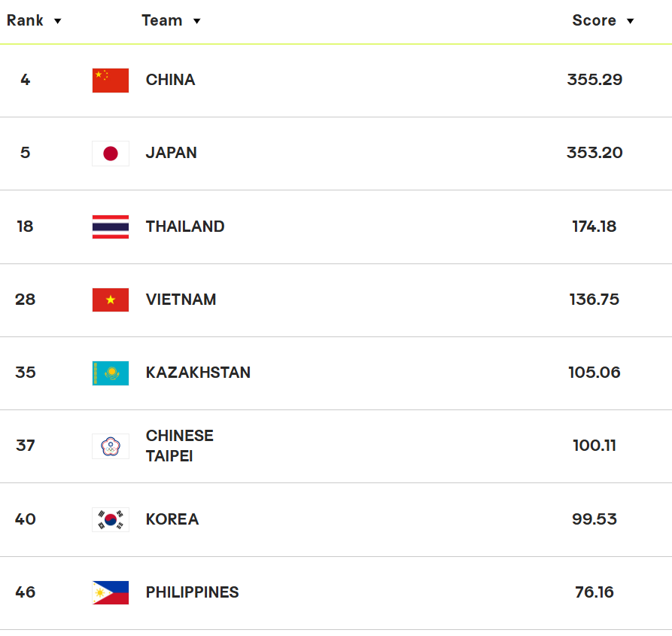Select the JAPAN team name

(171, 153)
